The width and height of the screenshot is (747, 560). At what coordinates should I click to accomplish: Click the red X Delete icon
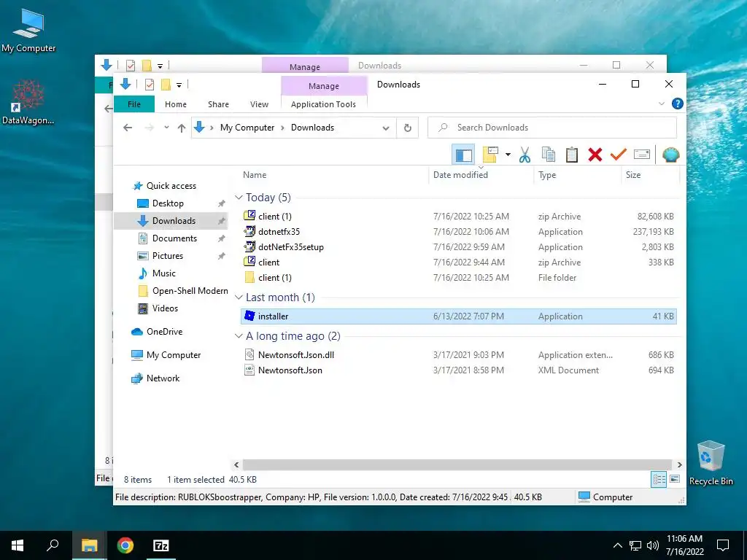(595, 155)
